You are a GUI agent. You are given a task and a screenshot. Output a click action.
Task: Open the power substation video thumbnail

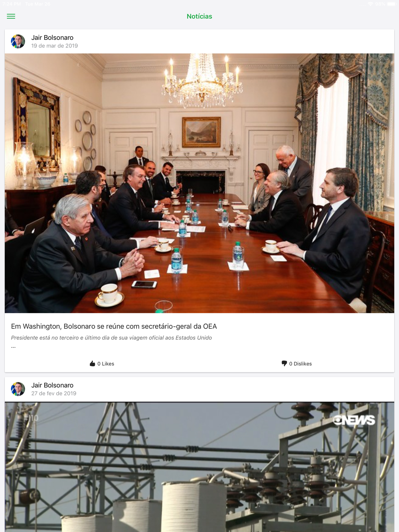point(199,467)
